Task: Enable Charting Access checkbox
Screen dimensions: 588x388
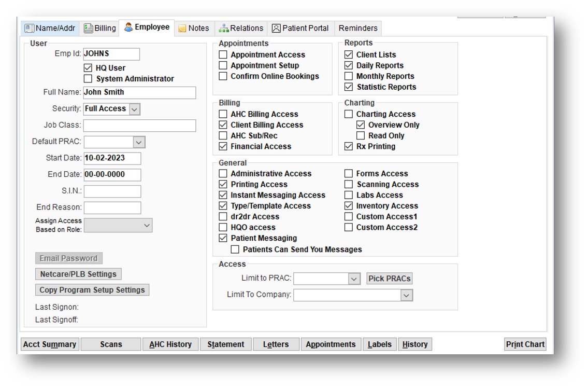Action: [x=349, y=114]
